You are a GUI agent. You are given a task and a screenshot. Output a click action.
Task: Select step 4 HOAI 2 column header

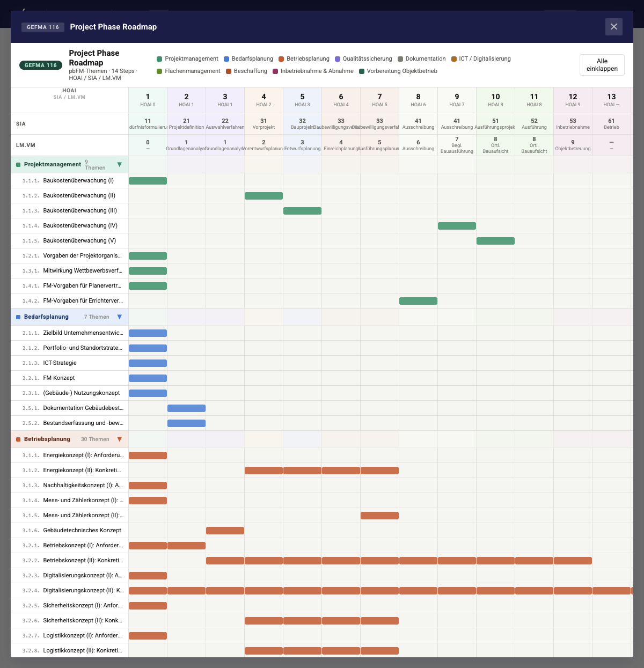click(x=264, y=100)
